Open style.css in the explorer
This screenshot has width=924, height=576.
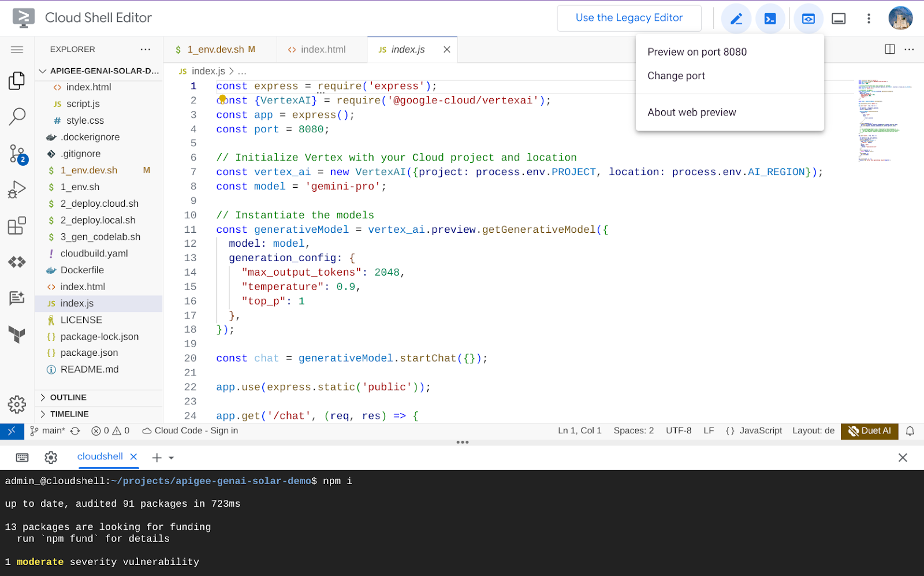click(x=99, y=121)
